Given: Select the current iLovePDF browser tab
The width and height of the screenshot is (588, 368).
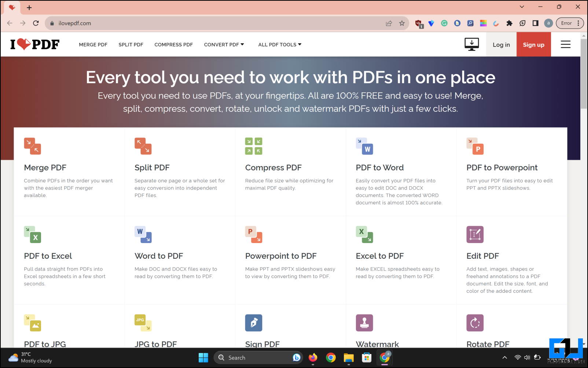Looking at the screenshot, I should [12, 7].
